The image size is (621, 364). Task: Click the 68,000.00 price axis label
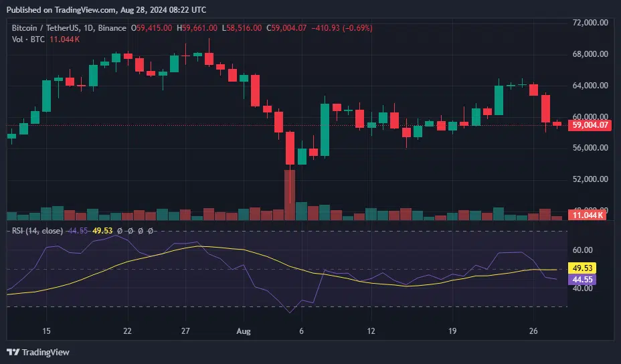590,54
